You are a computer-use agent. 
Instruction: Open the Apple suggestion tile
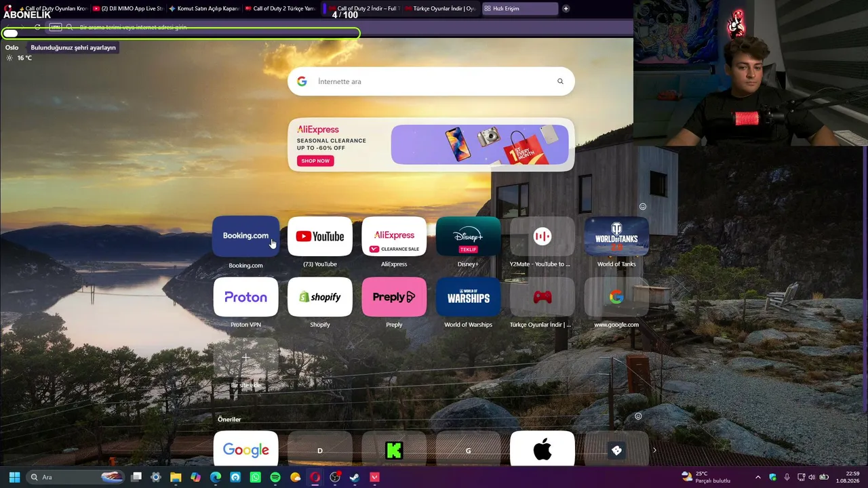542,449
